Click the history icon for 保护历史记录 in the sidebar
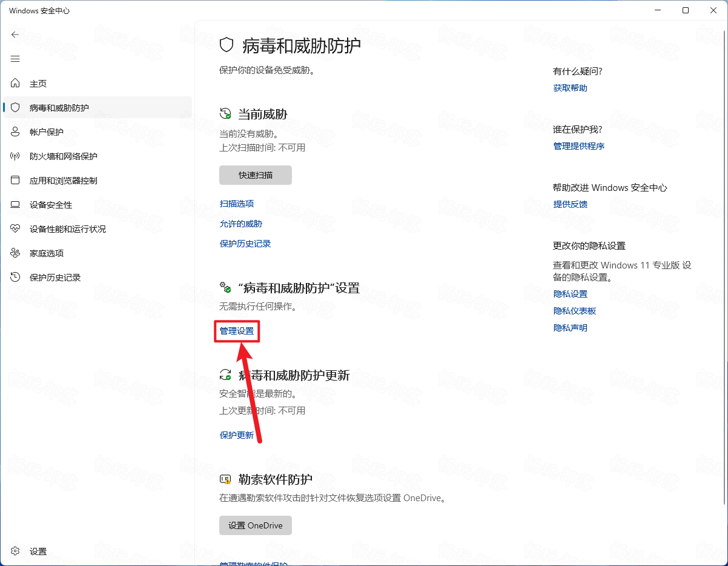Viewport: 728px width, 566px height. coord(16,278)
